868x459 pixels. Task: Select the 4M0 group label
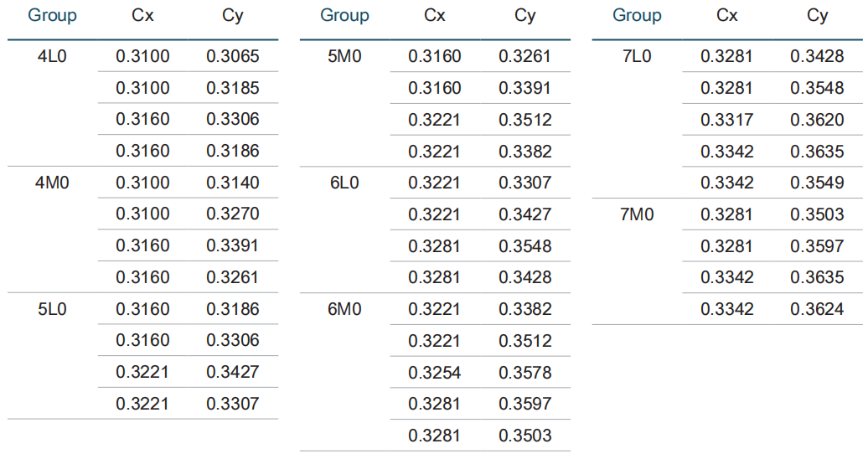(x=52, y=183)
